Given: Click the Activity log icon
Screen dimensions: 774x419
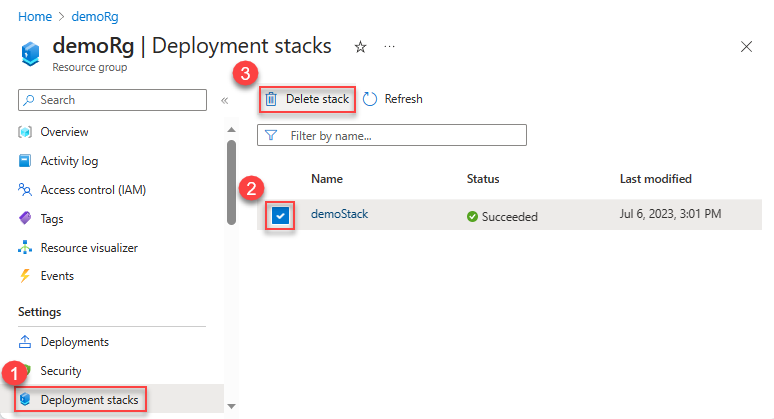Looking at the screenshot, I should click(x=25, y=161).
